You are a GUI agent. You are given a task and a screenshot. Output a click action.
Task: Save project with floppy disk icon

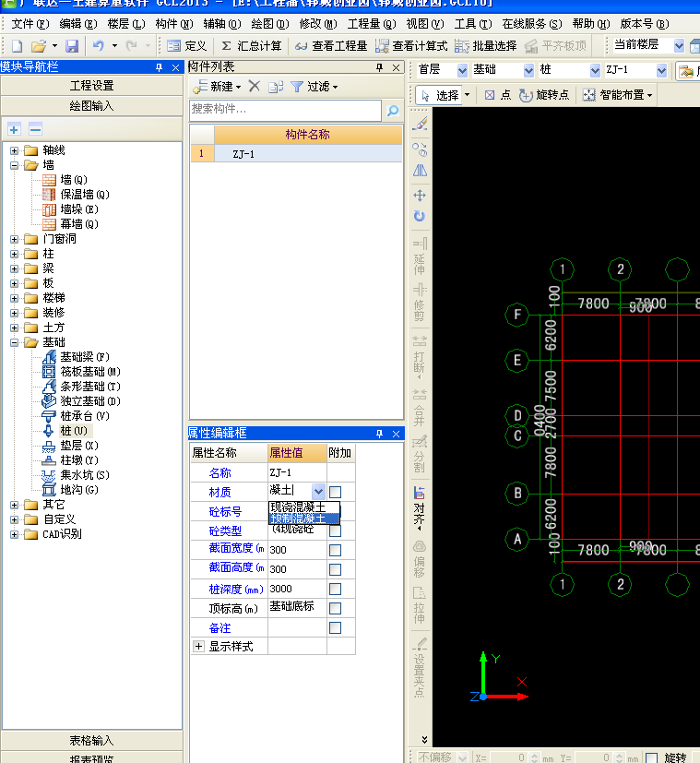(72, 46)
